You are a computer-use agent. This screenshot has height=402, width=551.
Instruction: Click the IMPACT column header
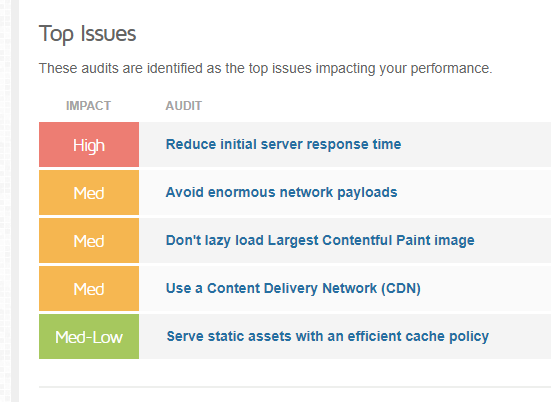[88, 106]
